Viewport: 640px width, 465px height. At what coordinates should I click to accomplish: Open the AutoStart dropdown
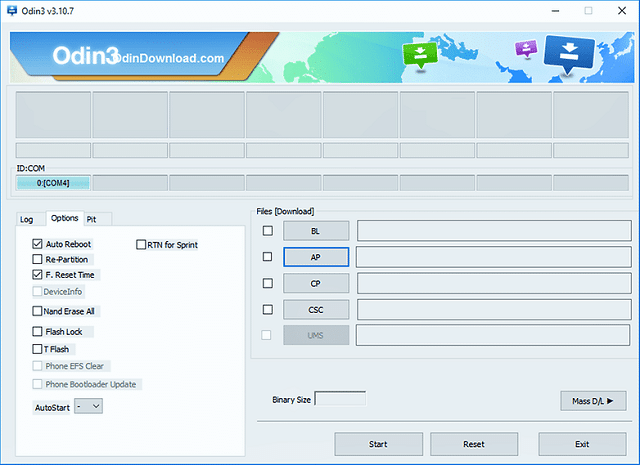point(89,407)
